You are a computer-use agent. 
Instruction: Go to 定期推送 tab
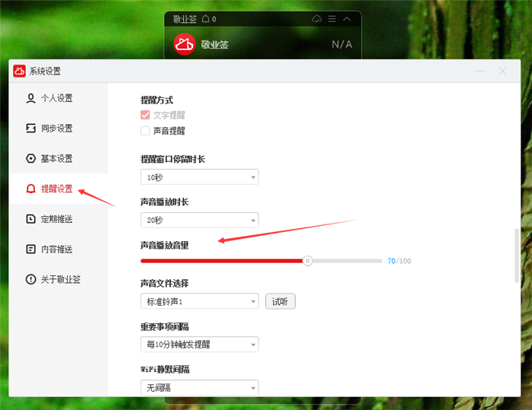59,219
